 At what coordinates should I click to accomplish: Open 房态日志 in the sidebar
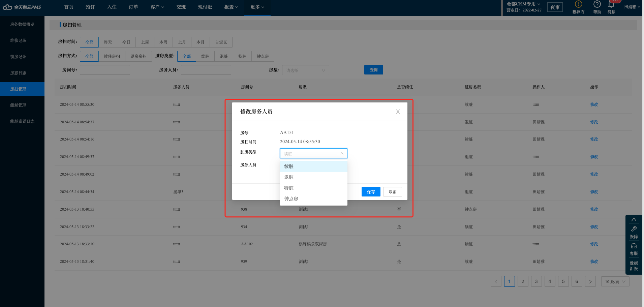click(x=22, y=73)
